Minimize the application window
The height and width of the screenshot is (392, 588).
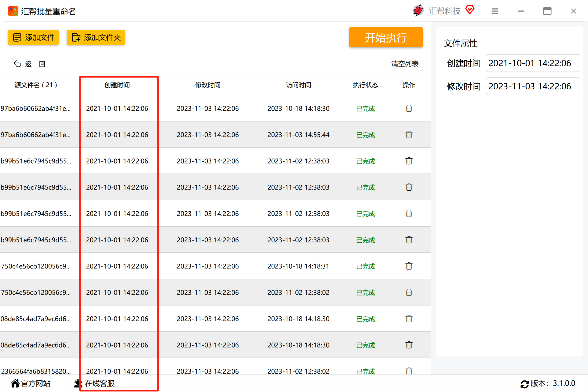521,11
